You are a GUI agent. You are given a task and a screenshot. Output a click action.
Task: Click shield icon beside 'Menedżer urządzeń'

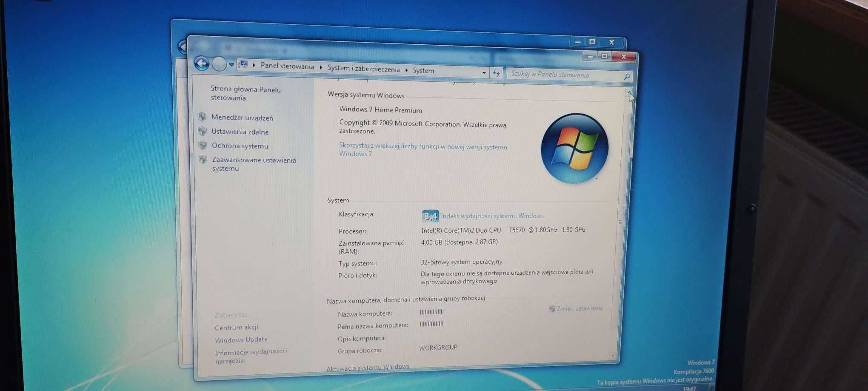click(202, 117)
